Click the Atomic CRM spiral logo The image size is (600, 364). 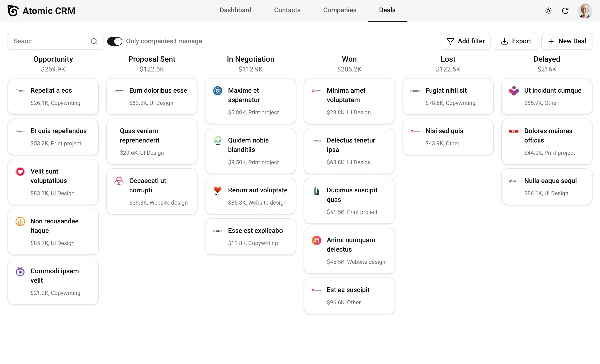pyautogui.click(x=13, y=11)
